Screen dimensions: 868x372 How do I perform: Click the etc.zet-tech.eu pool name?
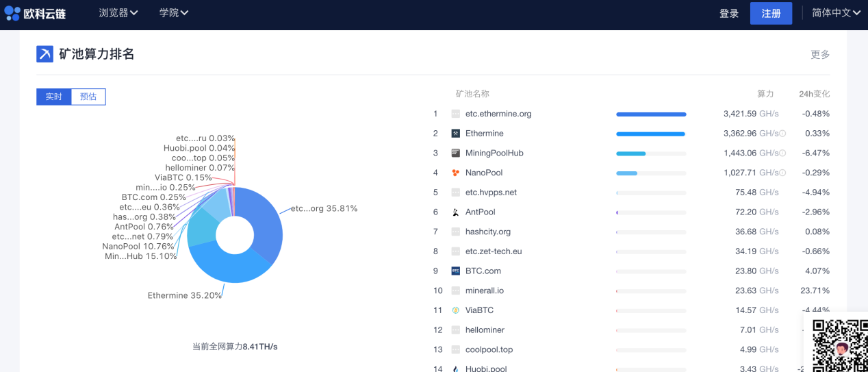(x=494, y=251)
